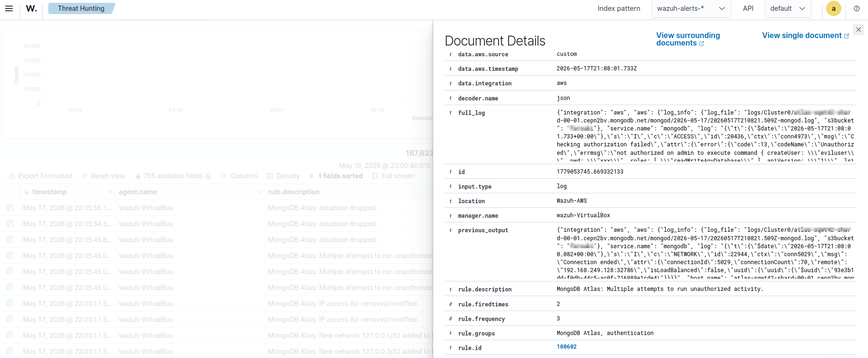Click the input.type value 'log'
The width and height of the screenshot is (868, 358).
pyautogui.click(x=562, y=186)
